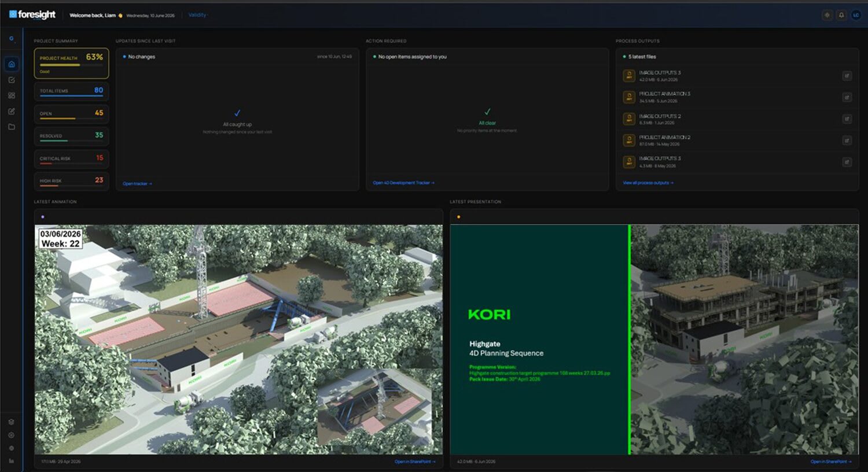The height and width of the screenshot is (472, 868).
Task: Click file icon for Image Outputs 3, 6 Jun
Action: pos(629,76)
